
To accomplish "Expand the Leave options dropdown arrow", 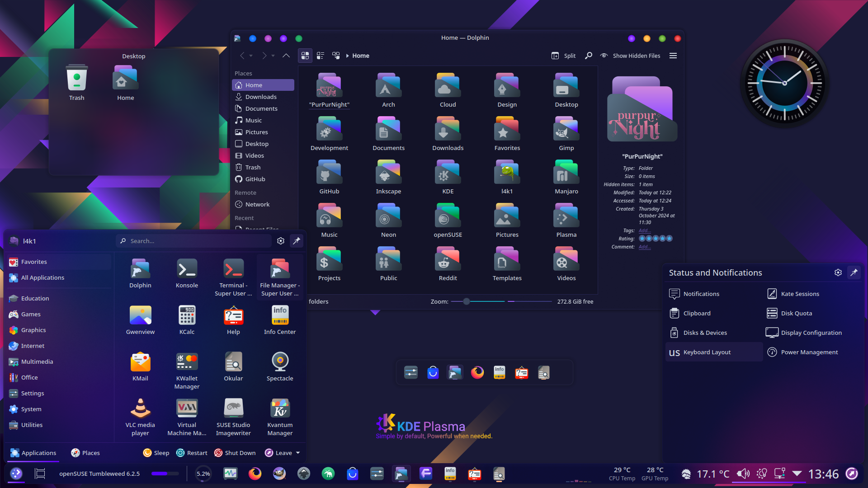I will pos(298,453).
